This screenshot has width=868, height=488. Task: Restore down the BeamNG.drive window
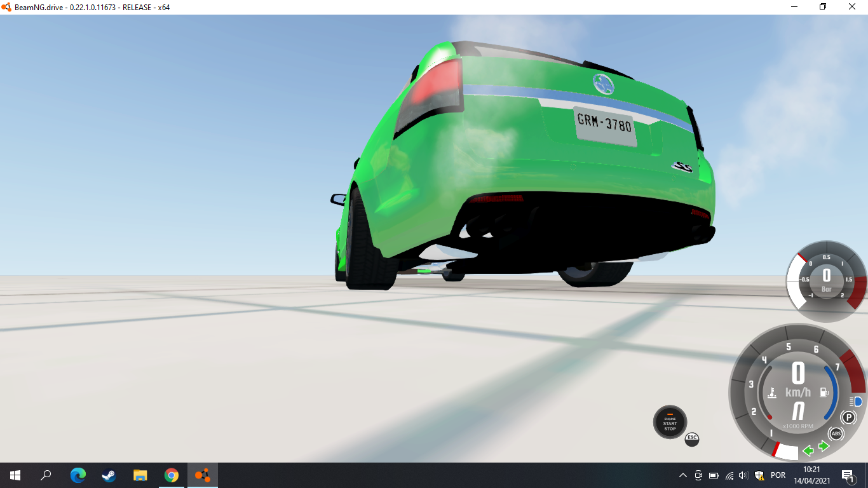823,7
